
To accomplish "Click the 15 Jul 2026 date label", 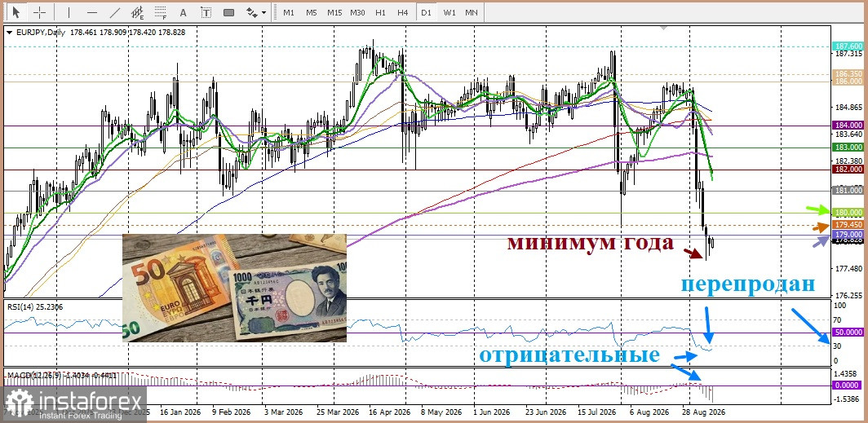I will tap(596, 412).
